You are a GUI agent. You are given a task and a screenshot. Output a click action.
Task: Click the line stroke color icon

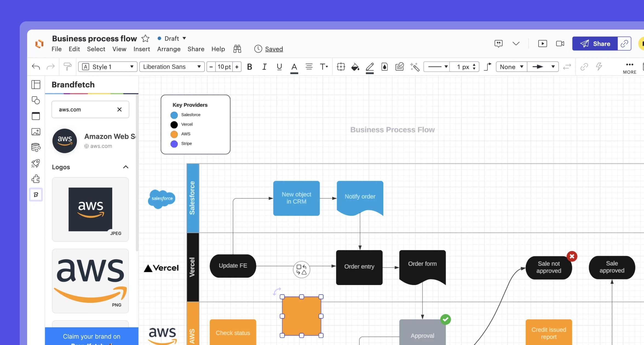click(370, 67)
